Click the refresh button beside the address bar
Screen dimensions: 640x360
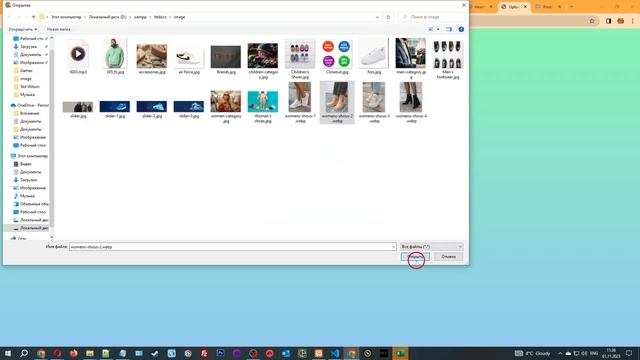click(388, 17)
